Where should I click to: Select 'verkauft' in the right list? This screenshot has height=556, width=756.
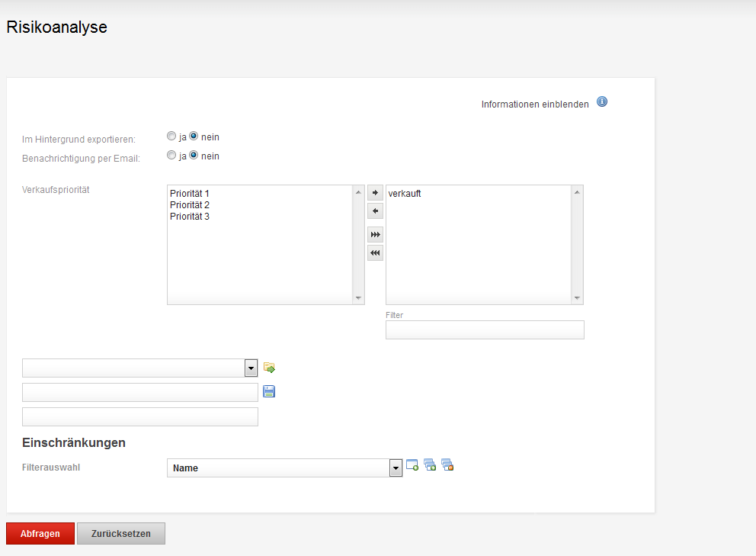[x=405, y=194]
